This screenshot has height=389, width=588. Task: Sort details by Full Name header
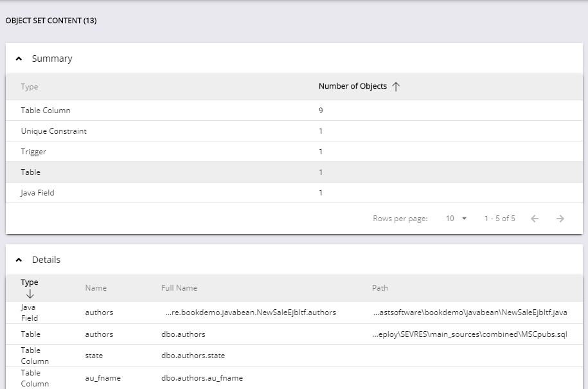(179, 288)
